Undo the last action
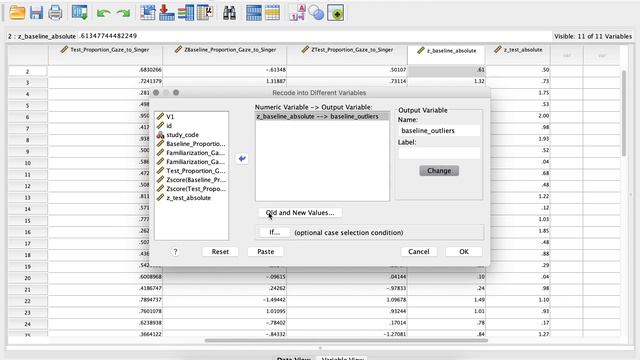Screen dimensions: 640x360 pyautogui.click(x=104, y=13)
